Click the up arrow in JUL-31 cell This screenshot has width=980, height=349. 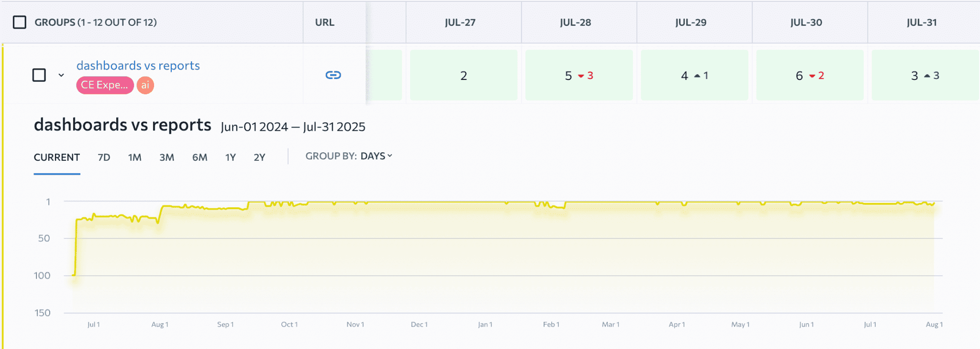[927, 76]
